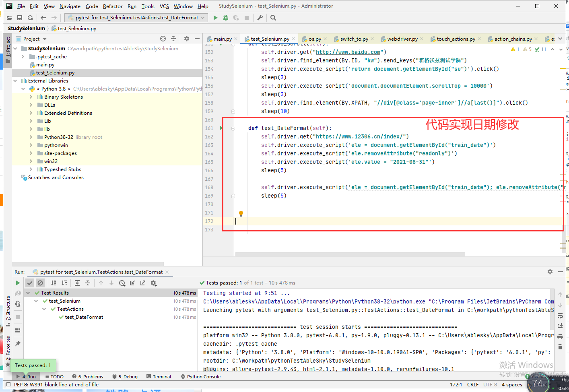
Task: Open the Navigate menu
Action: [70, 6]
